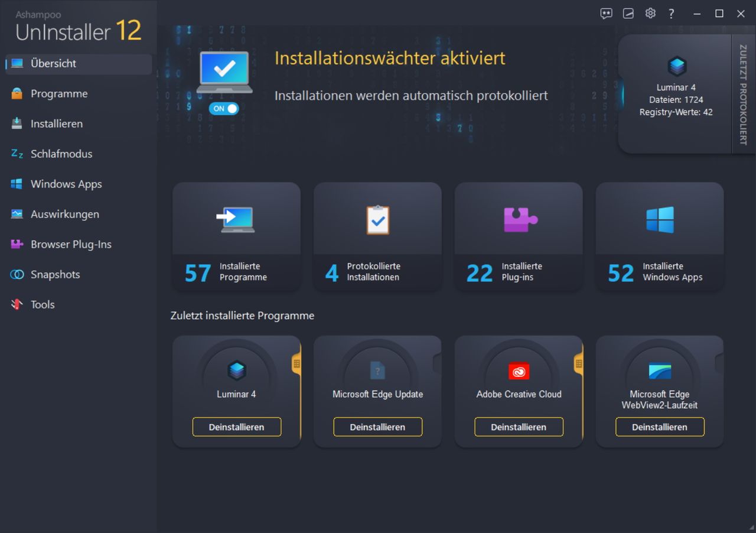Click the yellow log tag on Luminar 4 card

296,364
